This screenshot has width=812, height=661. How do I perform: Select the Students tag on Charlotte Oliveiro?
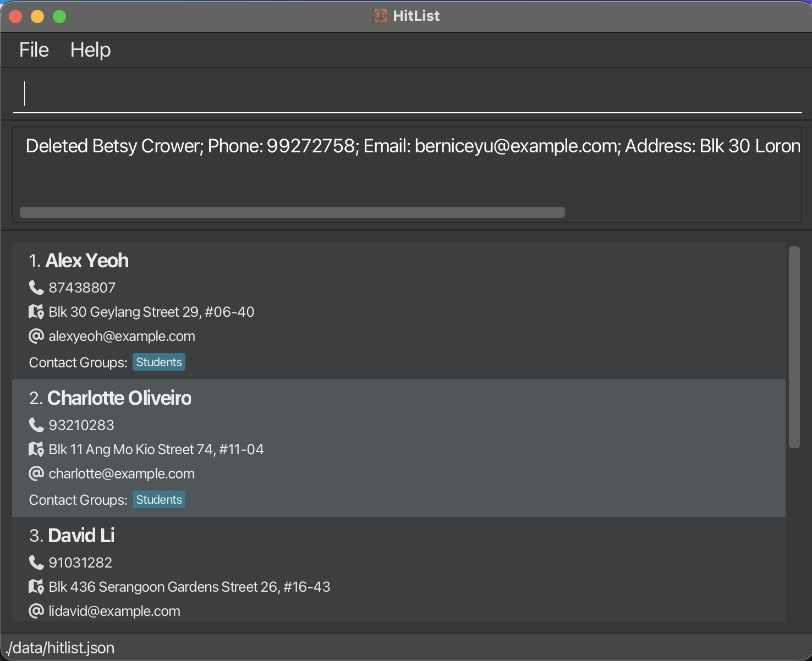pos(158,499)
